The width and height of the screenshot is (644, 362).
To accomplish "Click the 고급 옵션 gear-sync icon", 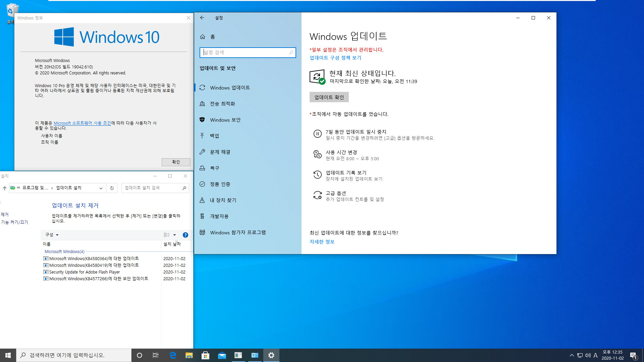I will click(317, 195).
